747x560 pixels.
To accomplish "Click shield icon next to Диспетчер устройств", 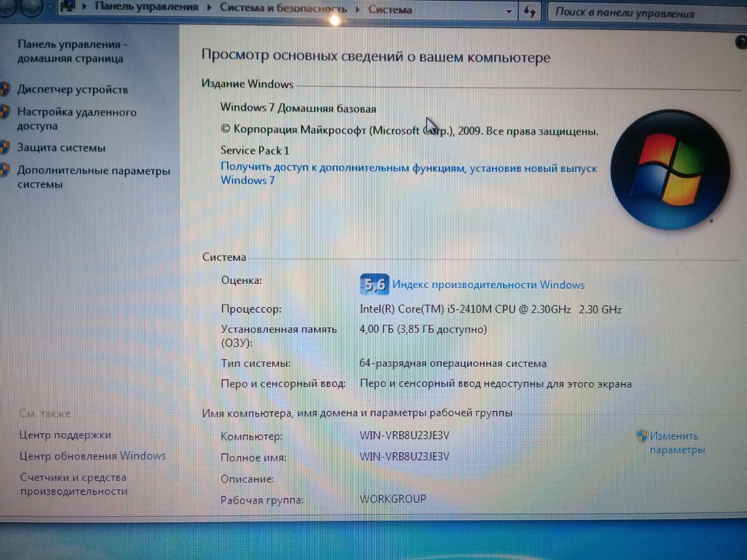I will (4, 89).
